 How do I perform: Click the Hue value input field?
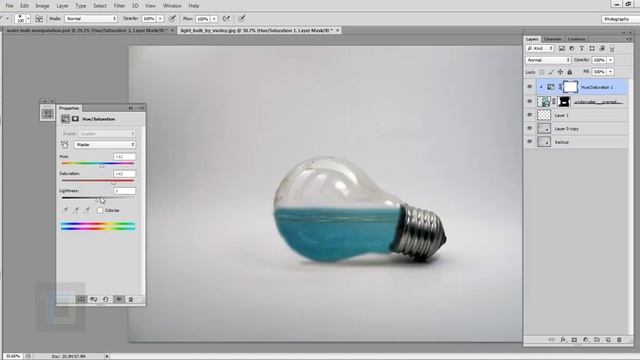click(x=124, y=157)
